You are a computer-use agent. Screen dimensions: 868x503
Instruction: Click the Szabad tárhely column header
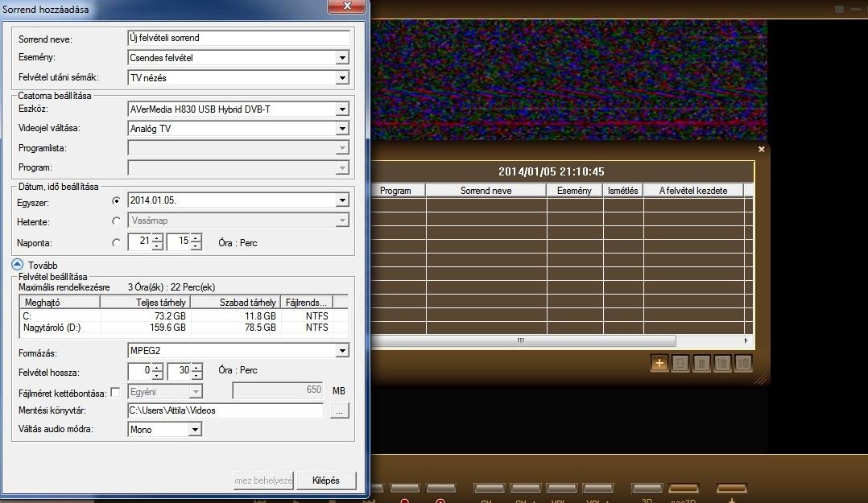pyautogui.click(x=235, y=302)
